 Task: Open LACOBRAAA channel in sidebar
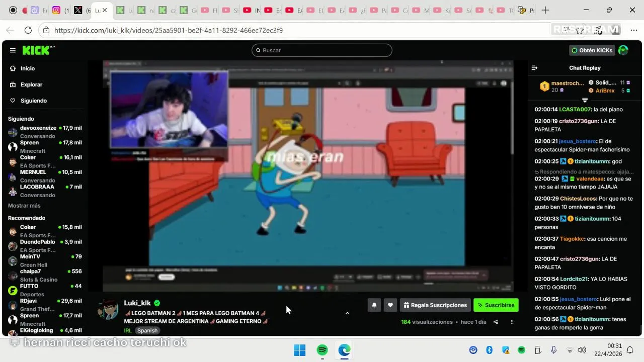point(44,191)
